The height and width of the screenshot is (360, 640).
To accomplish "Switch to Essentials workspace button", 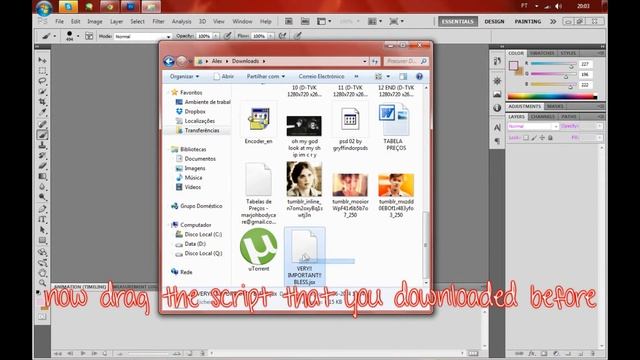I will 458,22.
